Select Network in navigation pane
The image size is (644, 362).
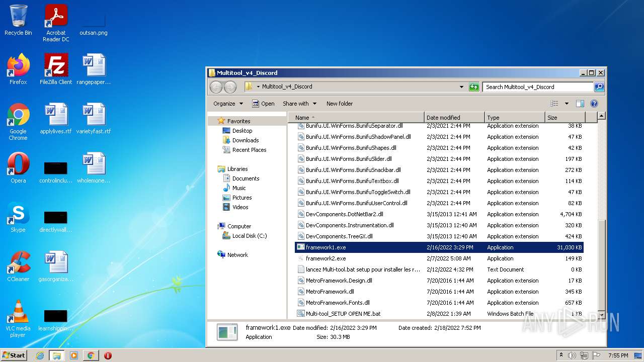click(x=237, y=255)
